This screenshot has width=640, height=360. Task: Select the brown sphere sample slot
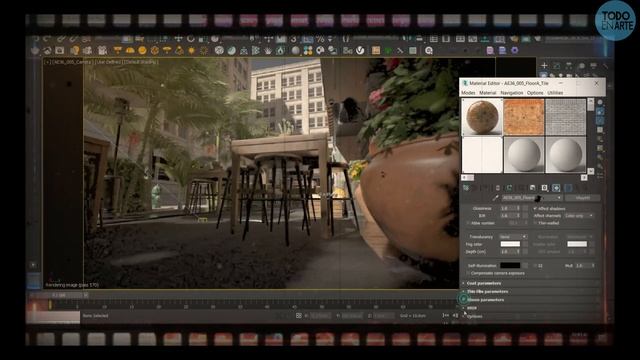pyautogui.click(x=482, y=117)
